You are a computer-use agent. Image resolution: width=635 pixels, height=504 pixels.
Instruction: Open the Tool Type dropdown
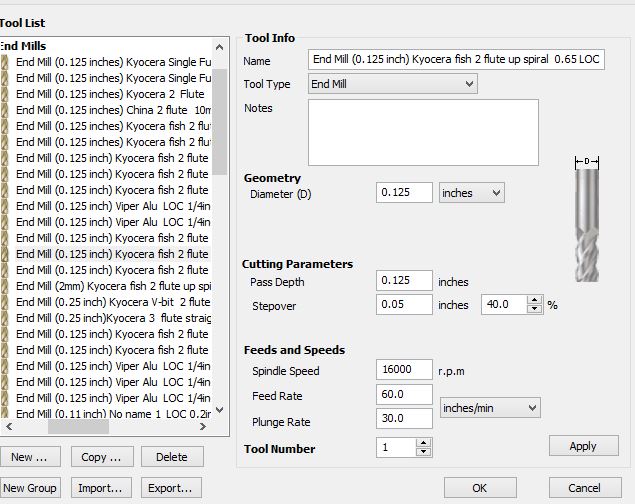(392, 85)
